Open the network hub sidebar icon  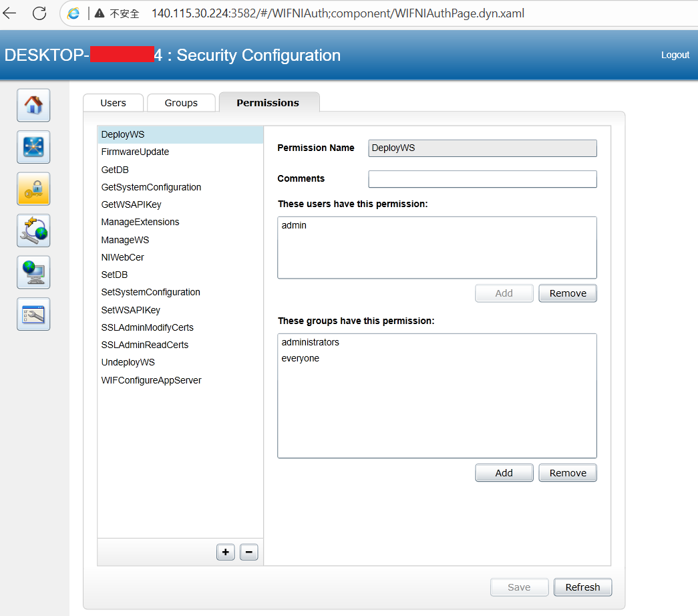pos(33,147)
